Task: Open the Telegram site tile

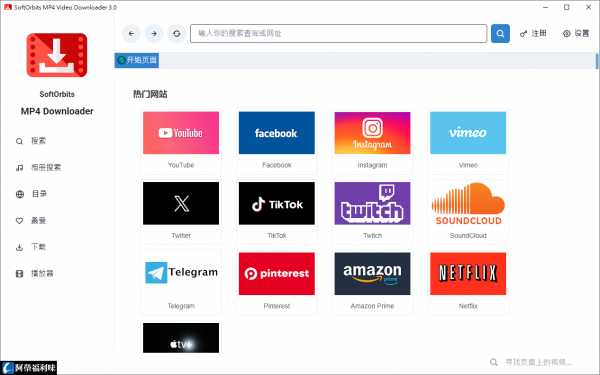Action: (181, 282)
